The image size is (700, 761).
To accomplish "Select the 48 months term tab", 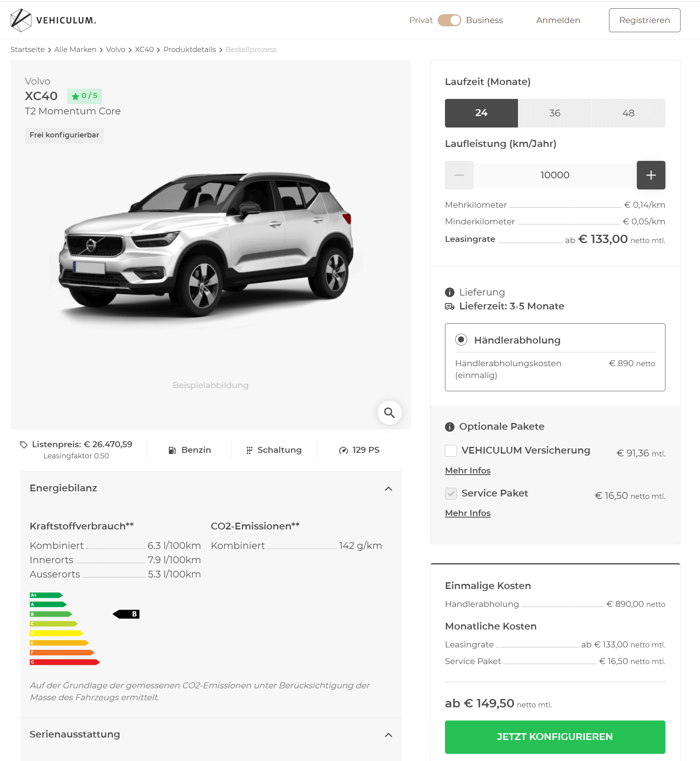I will click(x=628, y=113).
